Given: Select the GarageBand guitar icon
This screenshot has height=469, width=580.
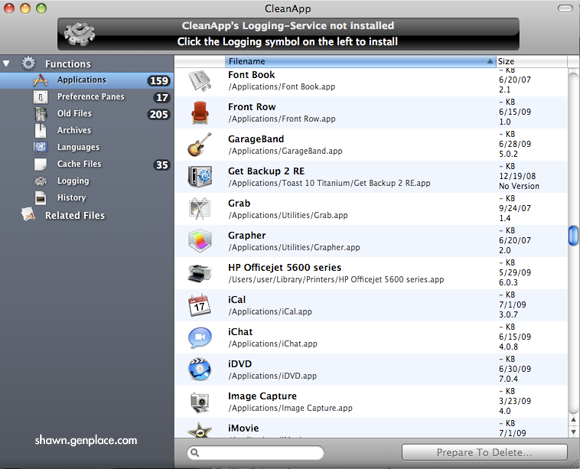Looking at the screenshot, I should 200,145.
